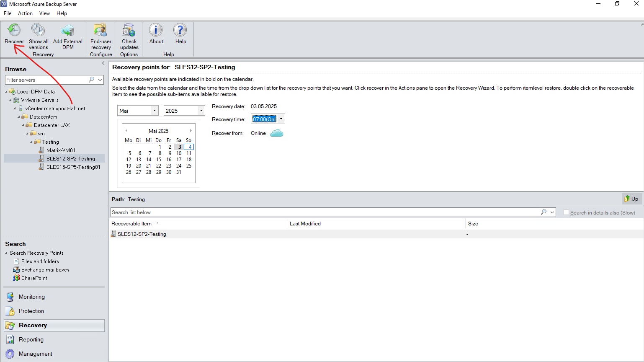Open the File menu

click(x=8, y=13)
